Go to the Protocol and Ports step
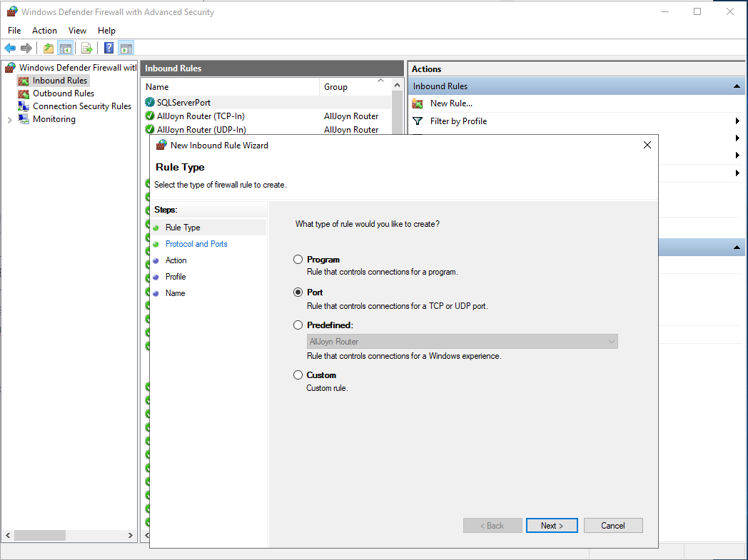748x560 pixels. click(x=196, y=244)
